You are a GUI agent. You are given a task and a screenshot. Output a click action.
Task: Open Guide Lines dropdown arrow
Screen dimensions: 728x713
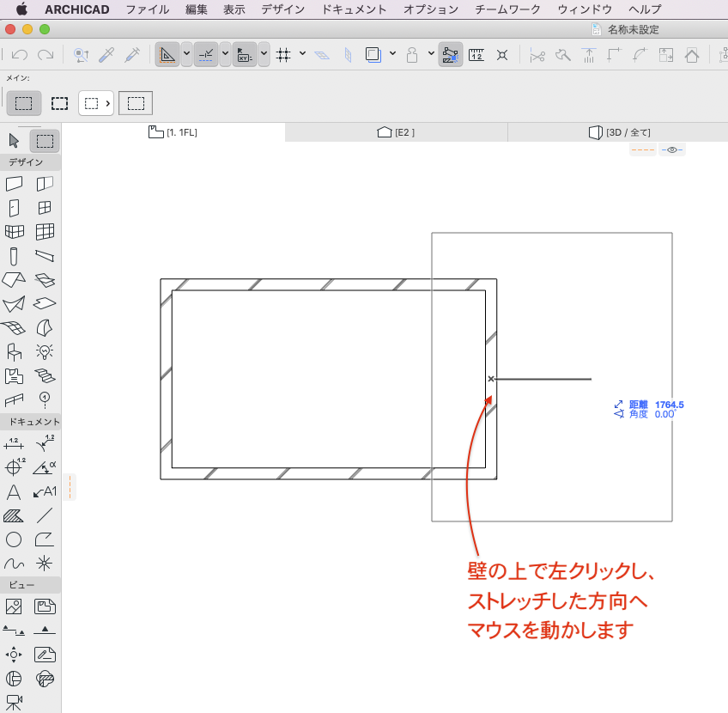186,54
